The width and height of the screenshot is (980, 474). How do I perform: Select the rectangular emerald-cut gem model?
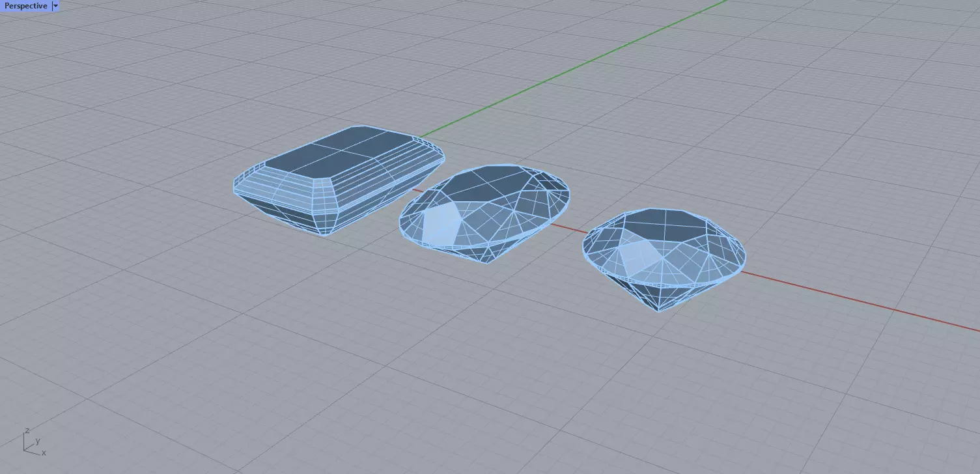(x=339, y=180)
